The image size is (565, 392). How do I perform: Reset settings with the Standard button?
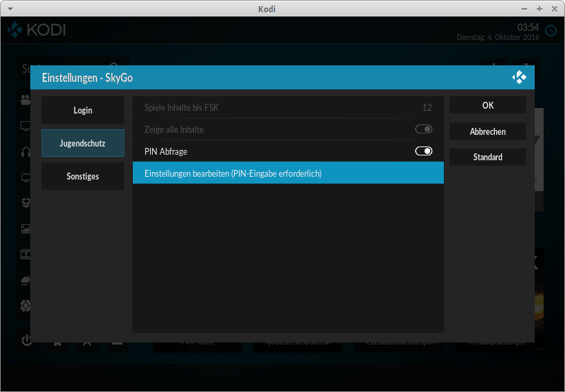(x=488, y=157)
